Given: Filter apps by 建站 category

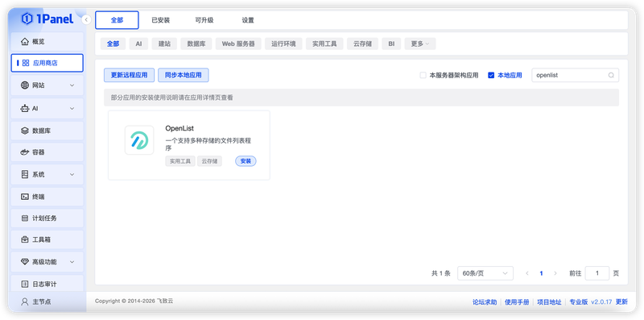Looking at the screenshot, I should [x=164, y=44].
